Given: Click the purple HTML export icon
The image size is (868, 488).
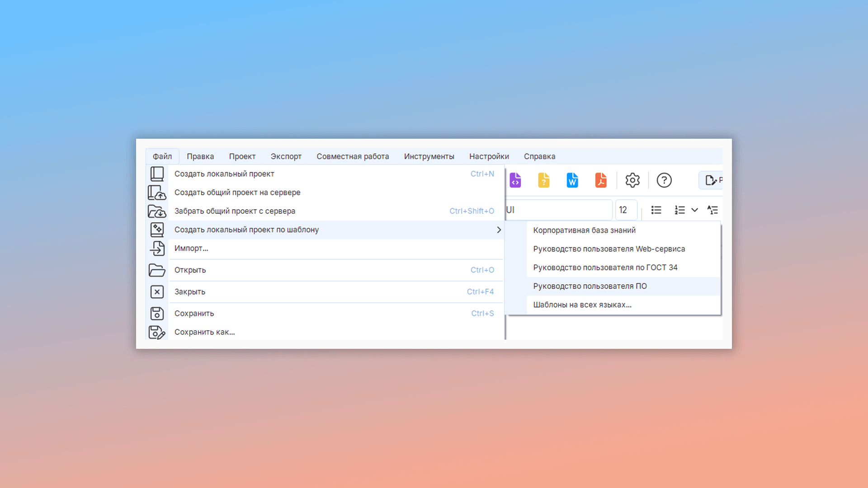Looking at the screenshot, I should [x=515, y=180].
